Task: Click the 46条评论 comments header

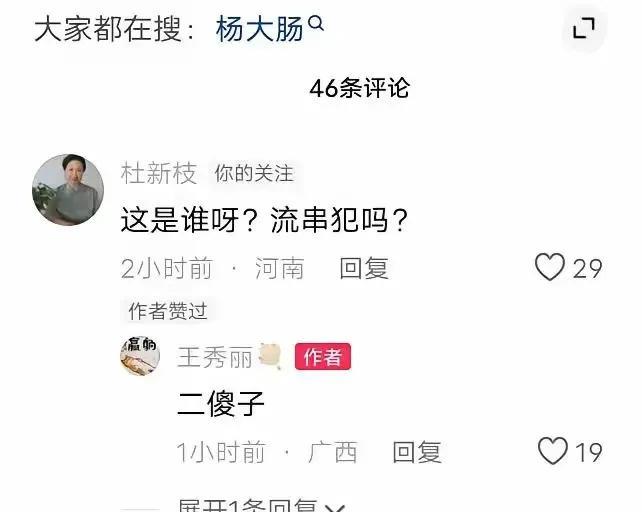Action: click(359, 88)
